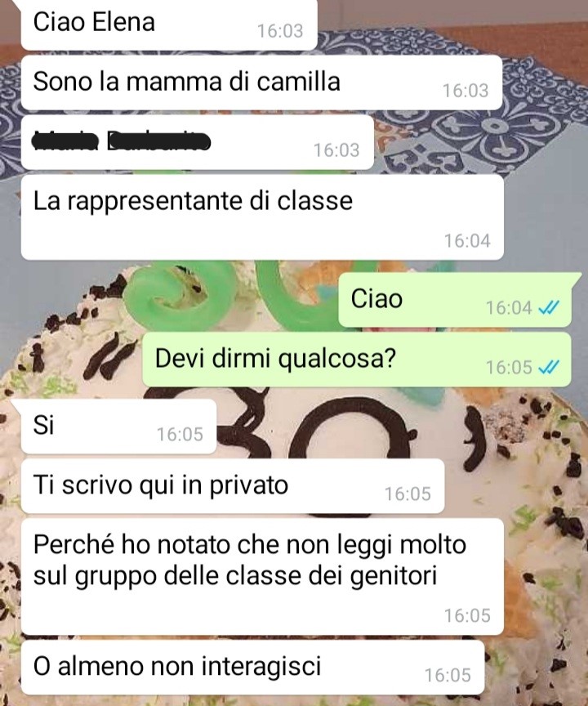Image resolution: width=588 pixels, height=706 pixels.
Task: Tap the redacted name message bubble
Action: click(x=198, y=142)
